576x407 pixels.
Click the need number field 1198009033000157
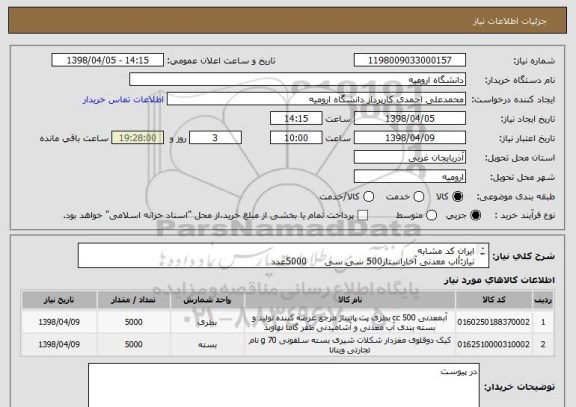click(410, 60)
